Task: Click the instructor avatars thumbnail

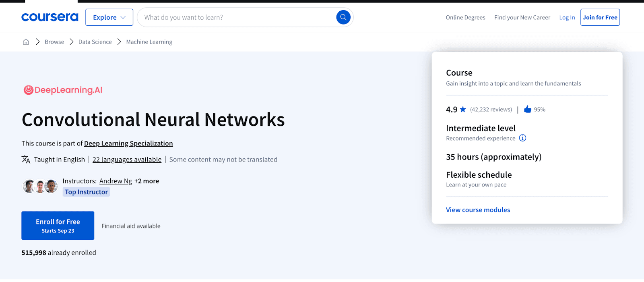Action: pos(40,186)
